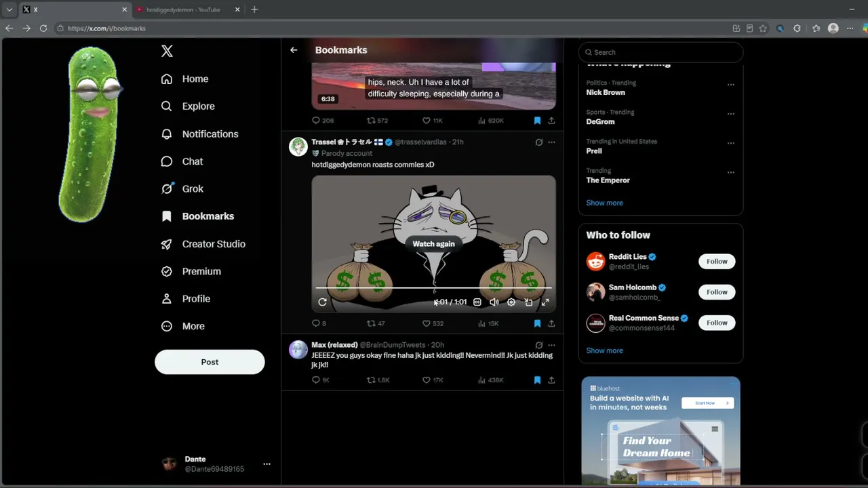Follow Real Common Sense

pyautogui.click(x=717, y=323)
